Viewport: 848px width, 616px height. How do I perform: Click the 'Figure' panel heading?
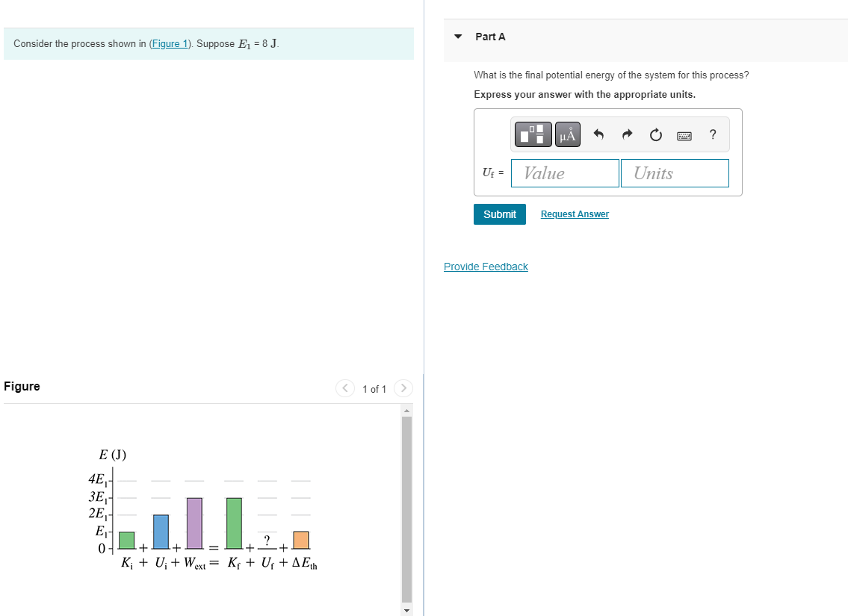tap(22, 386)
